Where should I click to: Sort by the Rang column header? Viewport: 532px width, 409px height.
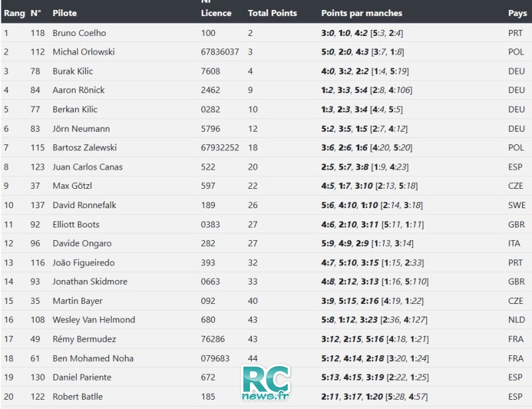click(14, 13)
